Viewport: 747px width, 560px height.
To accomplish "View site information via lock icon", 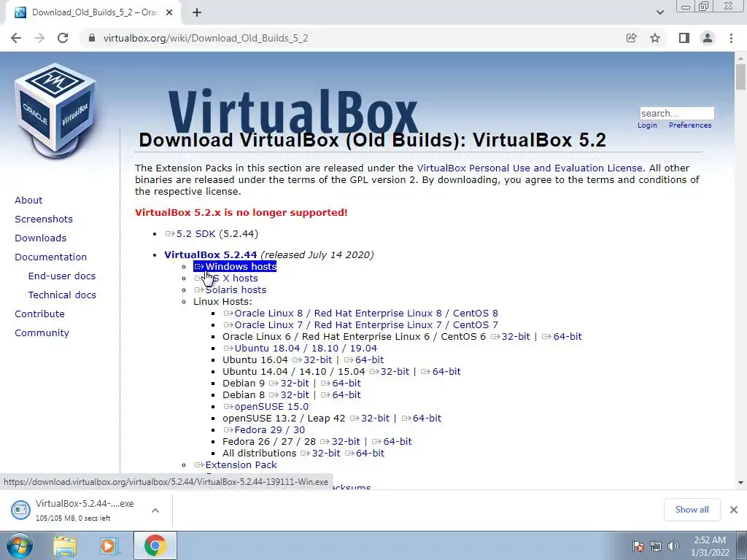I will 92,38.
